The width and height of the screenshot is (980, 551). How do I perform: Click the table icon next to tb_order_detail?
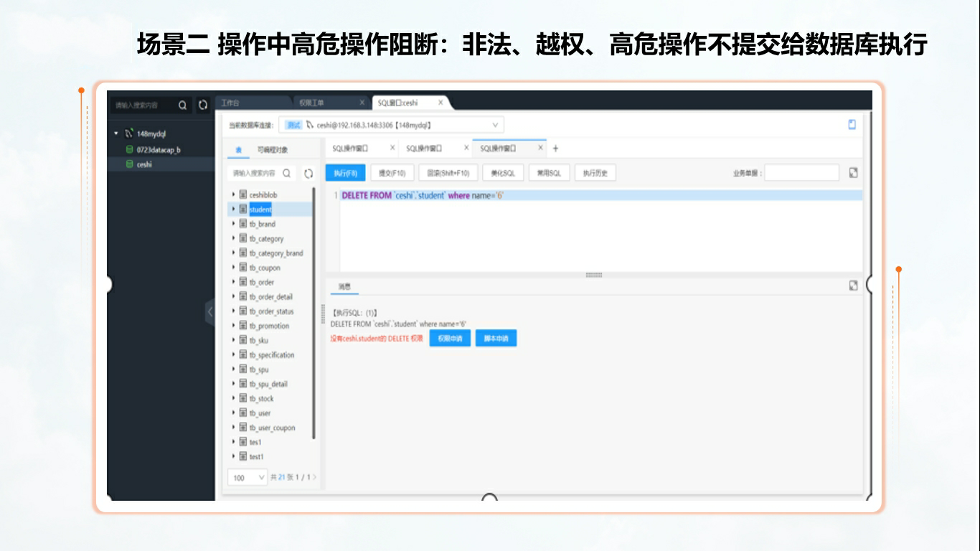coord(243,296)
